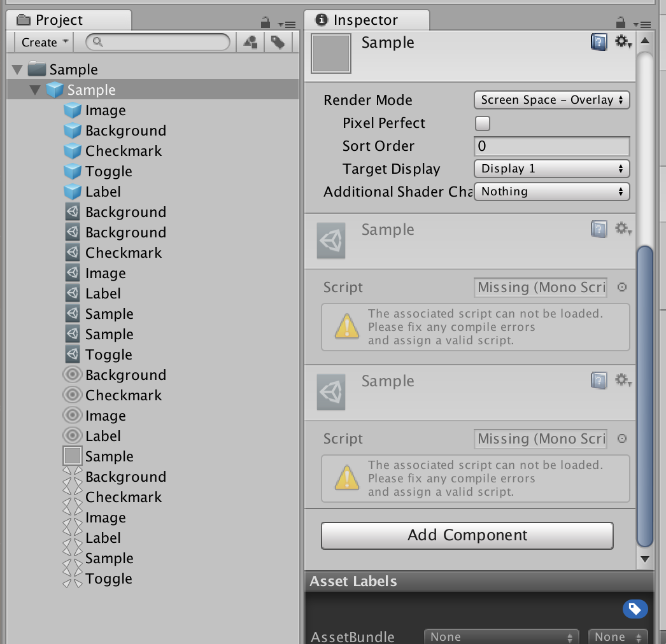Select the Background item with rect transform icon
Viewport: 666px width, 644px height.
click(x=114, y=477)
